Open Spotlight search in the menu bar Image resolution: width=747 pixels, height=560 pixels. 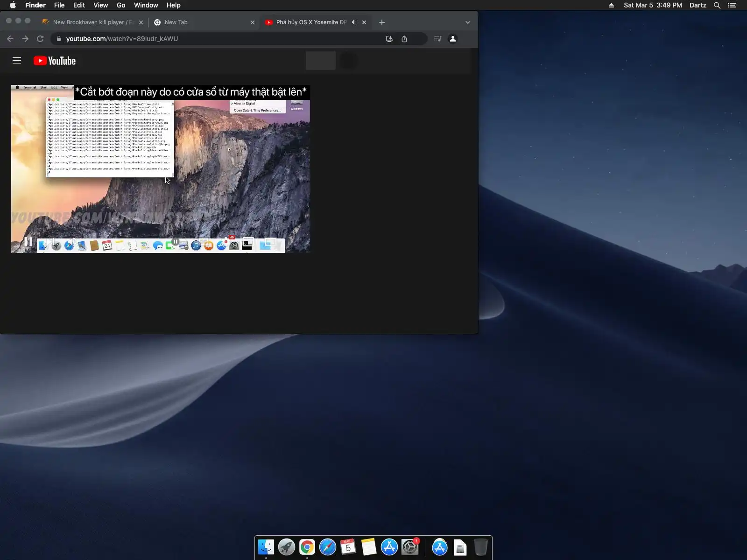point(717,5)
